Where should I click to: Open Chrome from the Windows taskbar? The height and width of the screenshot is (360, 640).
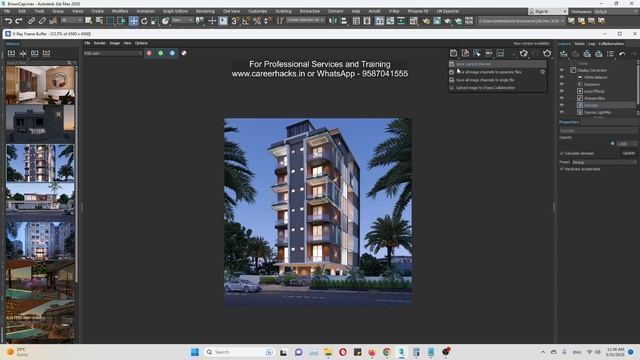tap(387, 352)
